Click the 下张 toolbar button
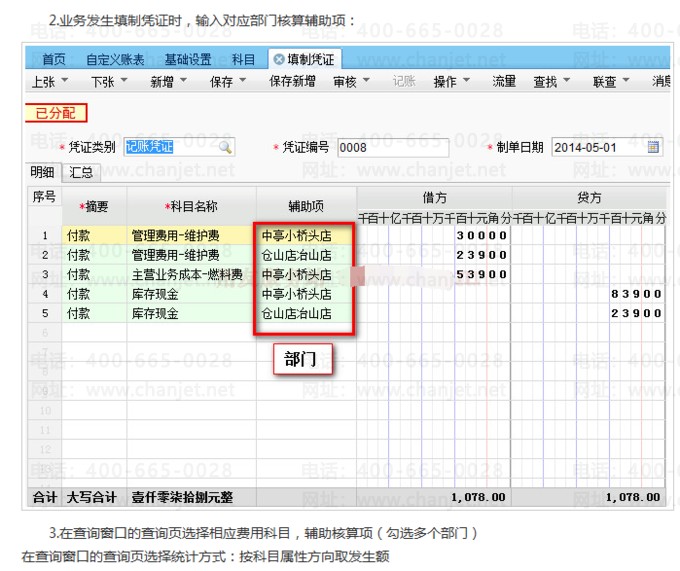680x571 pixels. (103, 81)
